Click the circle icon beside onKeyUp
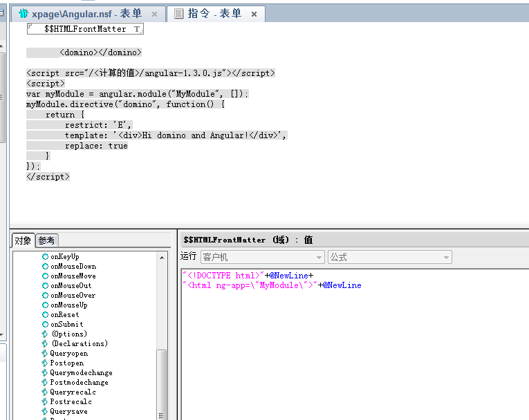Image resolution: width=529 pixels, height=420 pixels. [x=45, y=256]
